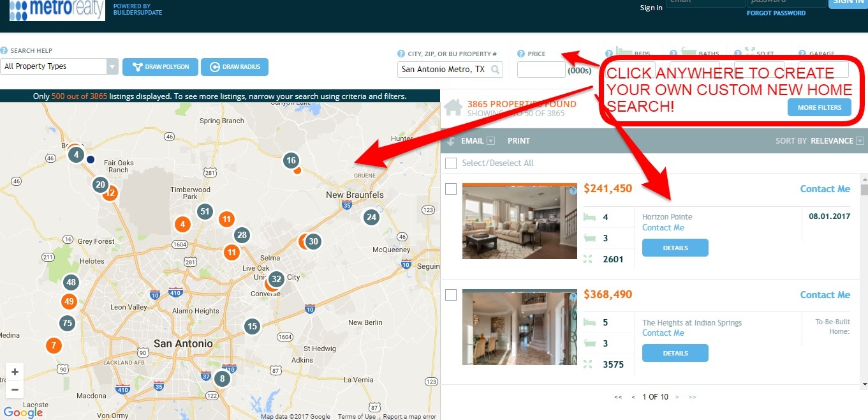Click the Draw Polygon button
The height and width of the screenshot is (420, 868).
tap(159, 67)
